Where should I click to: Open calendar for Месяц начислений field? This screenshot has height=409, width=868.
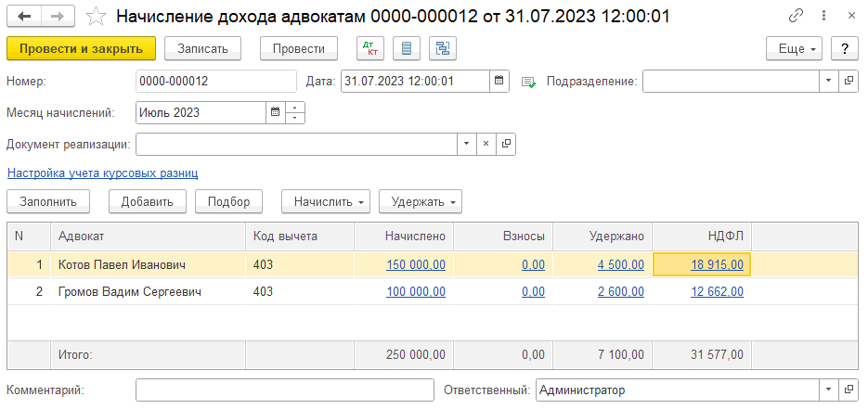[x=275, y=113]
